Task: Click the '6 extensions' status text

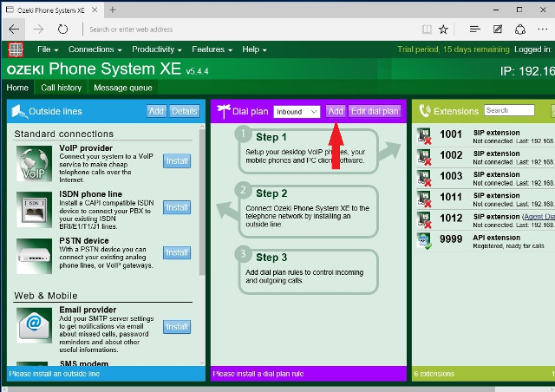Action: tap(434, 374)
